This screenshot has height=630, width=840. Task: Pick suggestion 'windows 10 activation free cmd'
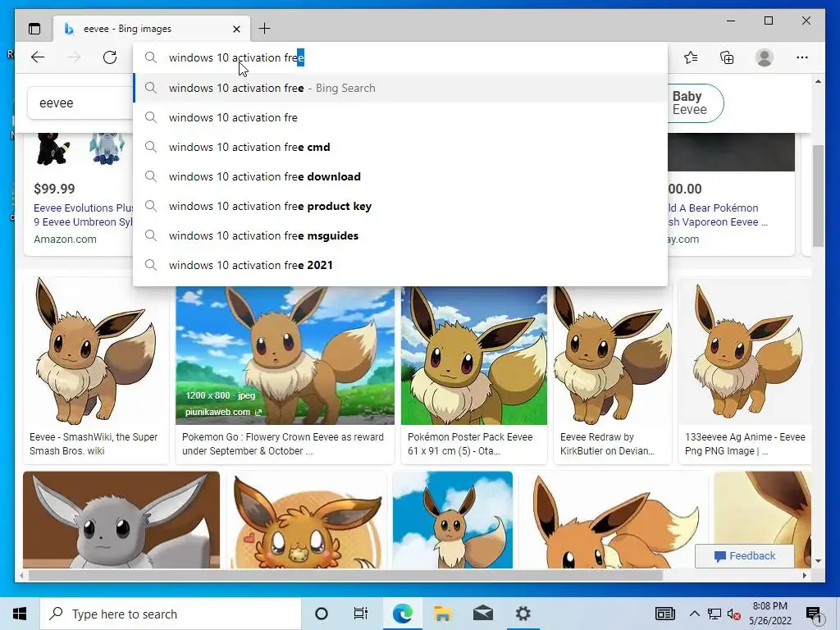tap(400, 147)
